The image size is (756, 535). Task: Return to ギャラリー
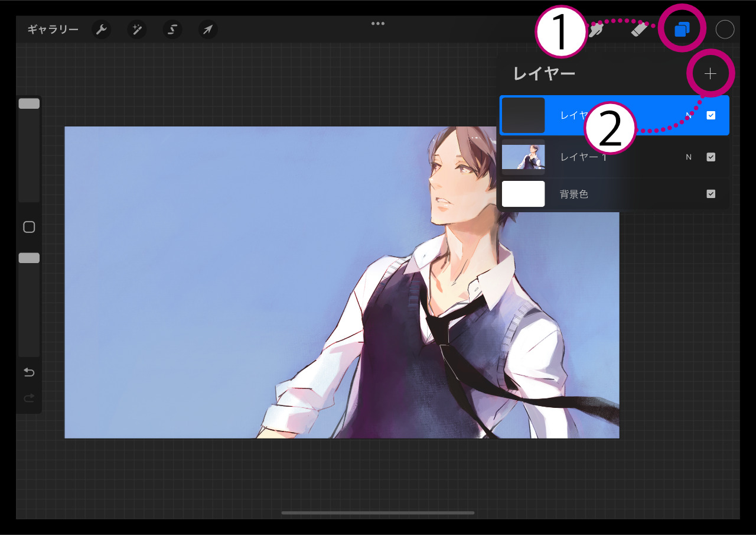pyautogui.click(x=53, y=30)
